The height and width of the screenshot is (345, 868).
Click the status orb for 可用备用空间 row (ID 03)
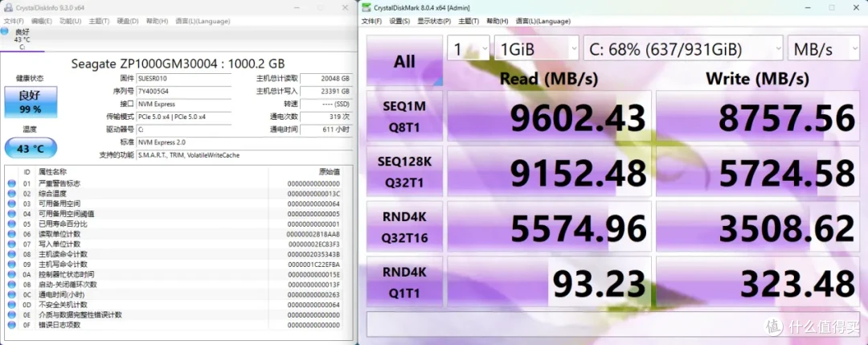tap(11, 203)
